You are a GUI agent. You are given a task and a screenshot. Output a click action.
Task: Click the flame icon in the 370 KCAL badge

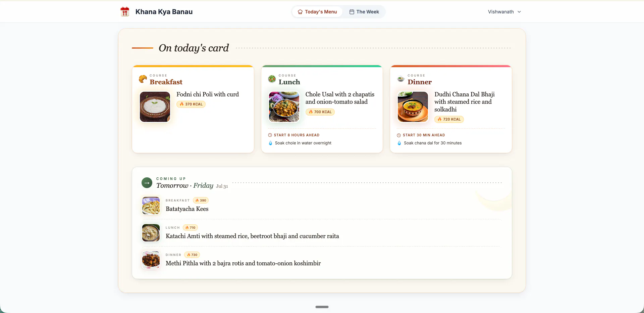coord(181,104)
